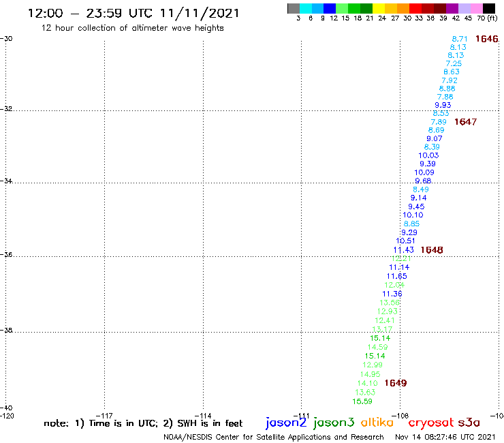
Task: Select the 'cryosat' satellite legend label
Action: pos(431,423)
